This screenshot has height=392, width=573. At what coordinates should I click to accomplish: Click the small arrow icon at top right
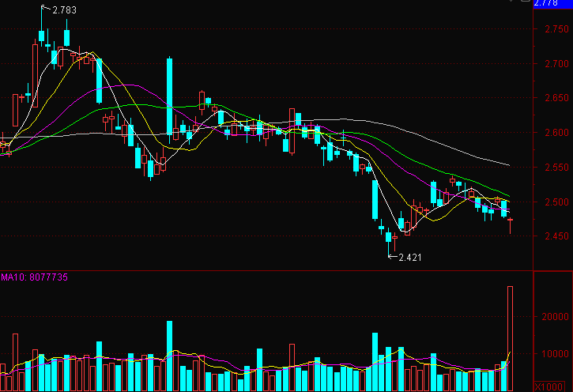click(509, 2)
